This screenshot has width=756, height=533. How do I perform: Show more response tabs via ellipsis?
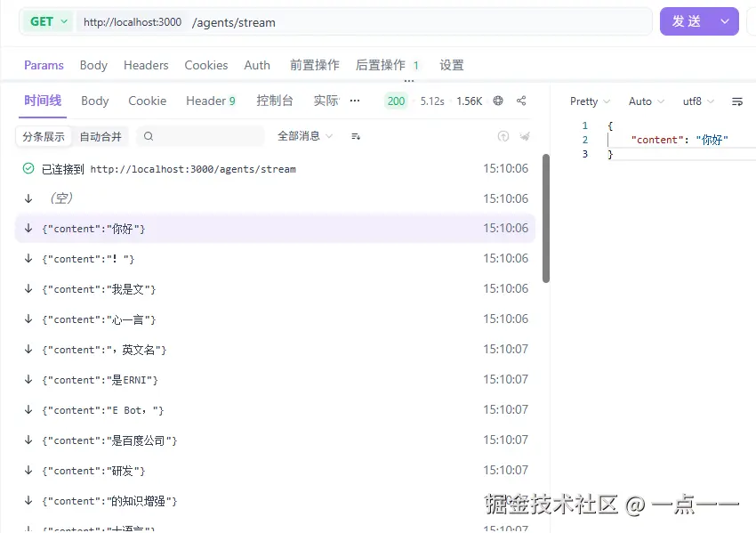pyautogui.click(x=355, y=101)
